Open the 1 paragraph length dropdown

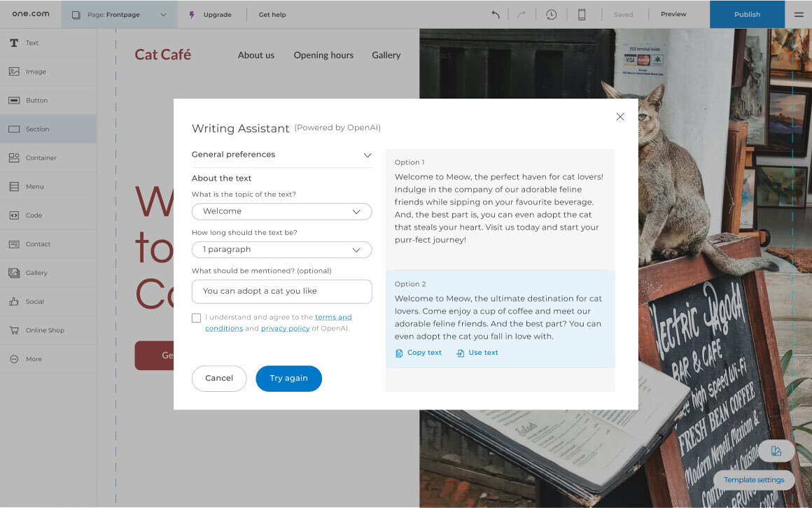coord(281,250)
